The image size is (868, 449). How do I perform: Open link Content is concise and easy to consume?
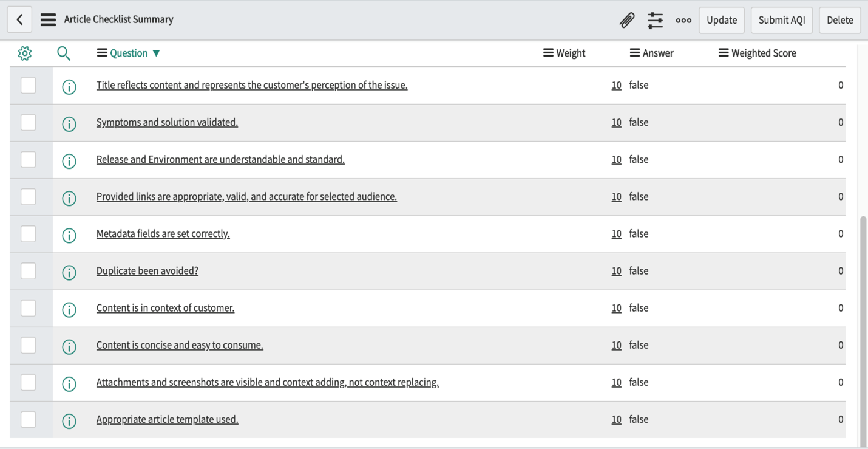click(x=180, y=345)
